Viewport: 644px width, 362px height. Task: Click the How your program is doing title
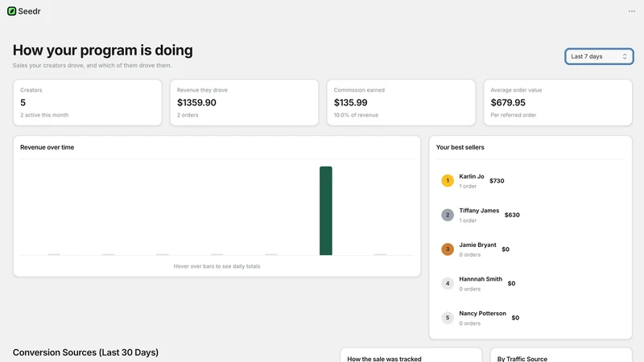pos(103,50)
